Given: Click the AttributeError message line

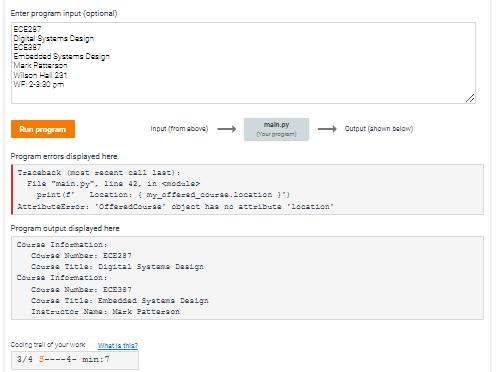Looking at the screenshot, I should pos(175,207).
